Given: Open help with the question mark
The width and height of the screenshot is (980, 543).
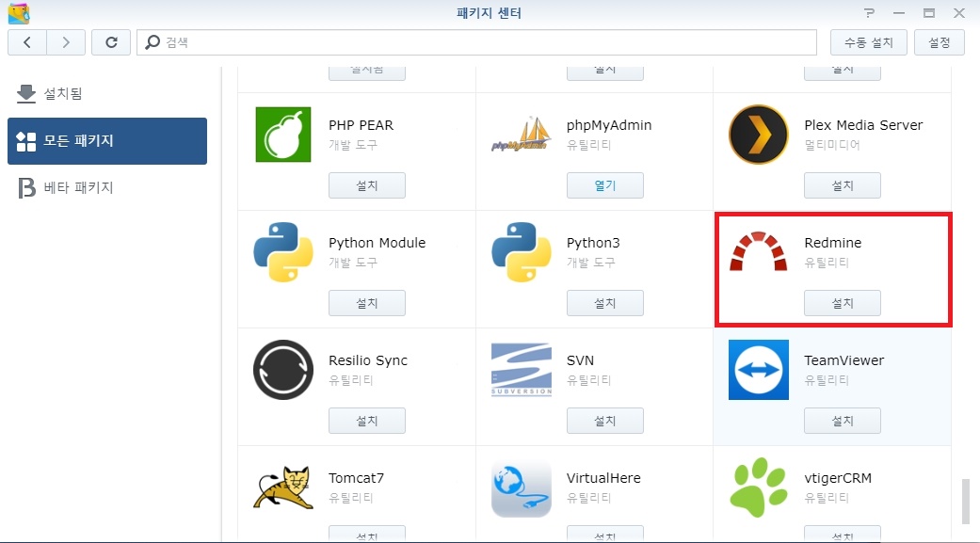Looking at the screenshot, I should pos(869,12).
